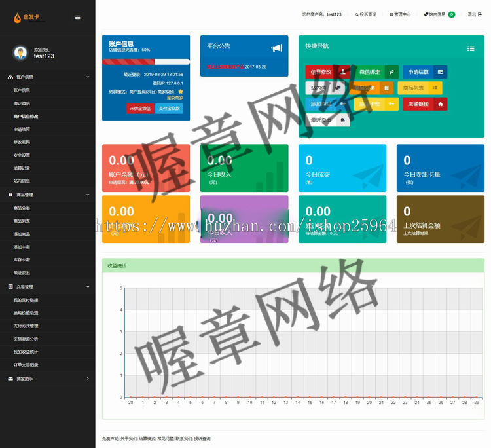Click the list icon in 快捷导航 header
The width and height of the screenshot is (491, 448).
coord(471,48)
